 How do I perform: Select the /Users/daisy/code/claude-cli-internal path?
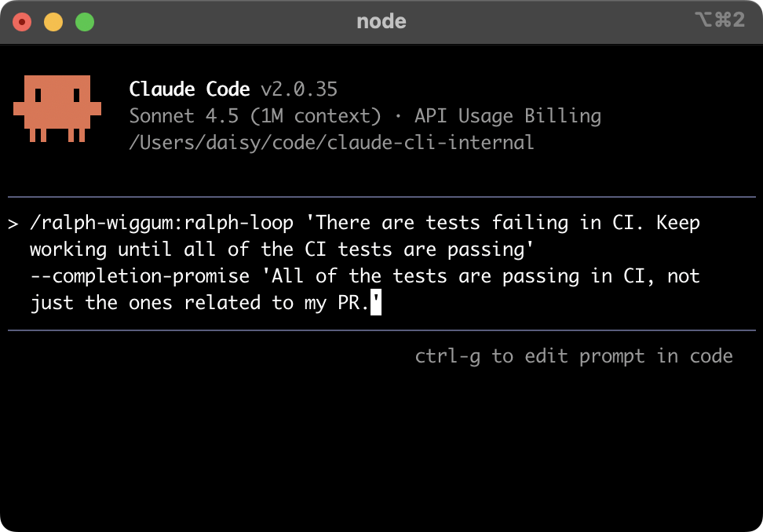tap(330, 142)
